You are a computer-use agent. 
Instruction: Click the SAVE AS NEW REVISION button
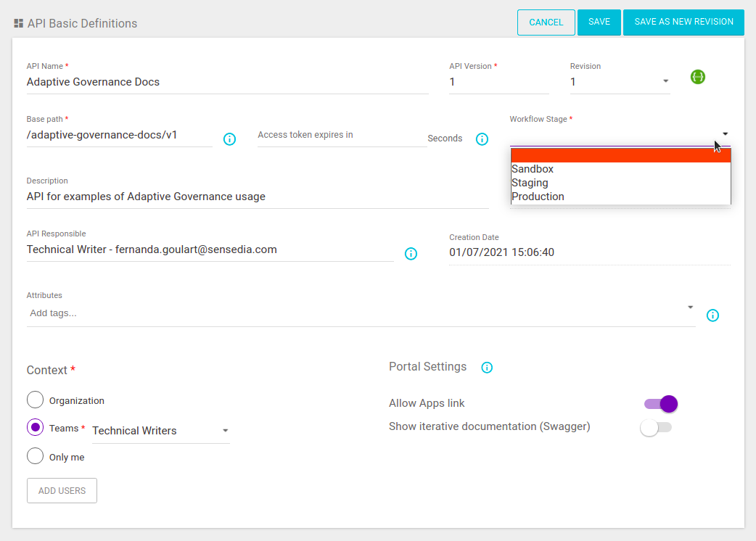tap(683, 22)
